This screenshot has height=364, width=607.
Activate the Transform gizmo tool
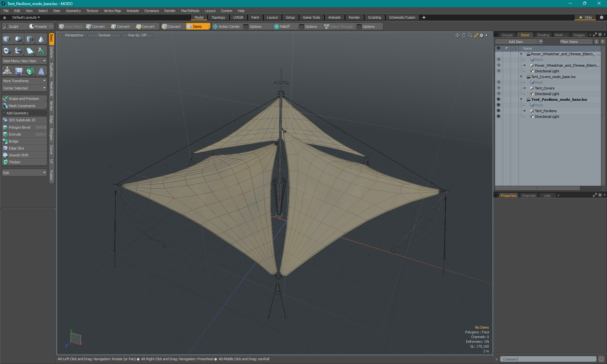pos(7,71)
